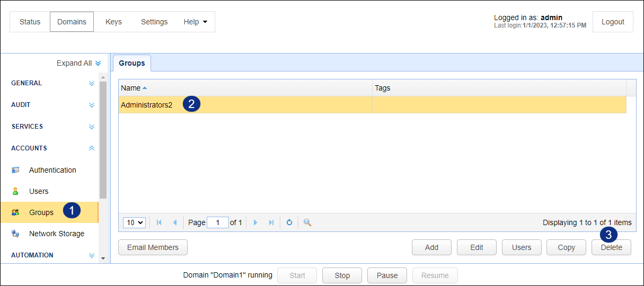The width and height of the screenshot is (644, 286).
Task: Switch to the Status tab
Action: (30, 22)
